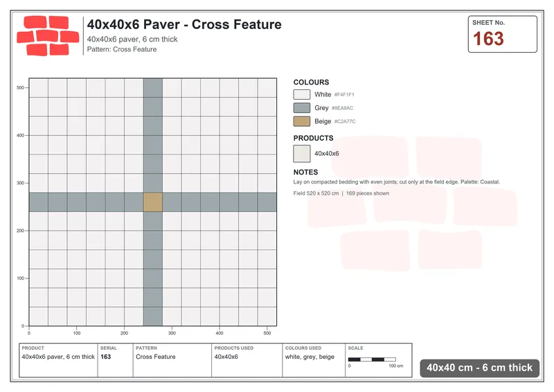Click the PRODUCT cell '40x40x6 paver, 6 cm thick'
Screen dimensions: 554x392
click(58, 357)
